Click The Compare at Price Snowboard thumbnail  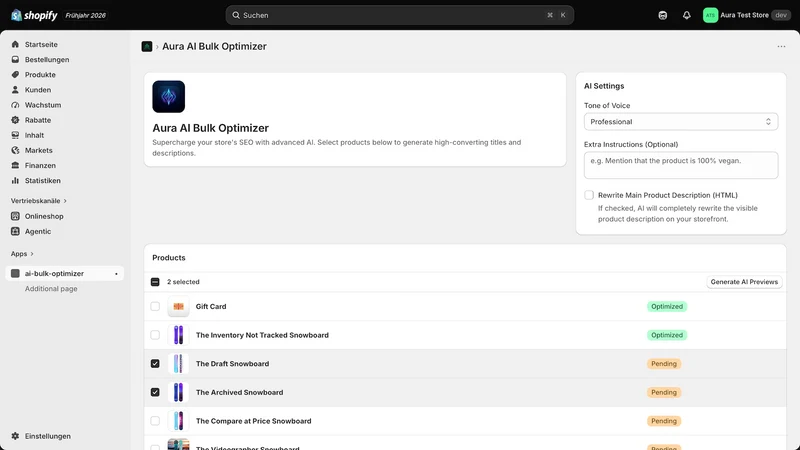(178, 421)
